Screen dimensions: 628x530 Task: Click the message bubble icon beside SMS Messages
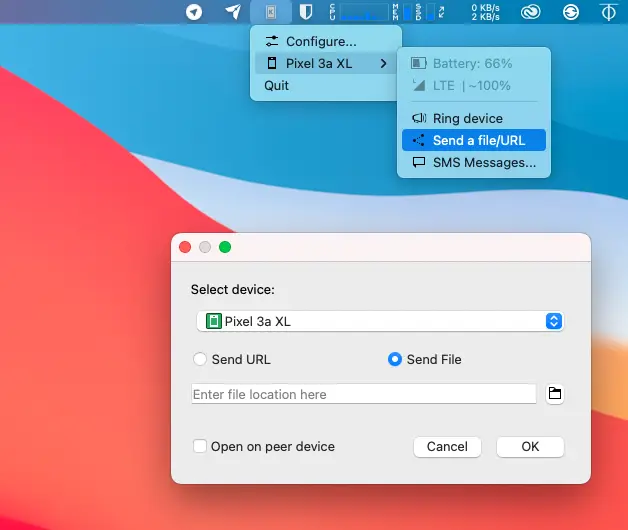419,162
